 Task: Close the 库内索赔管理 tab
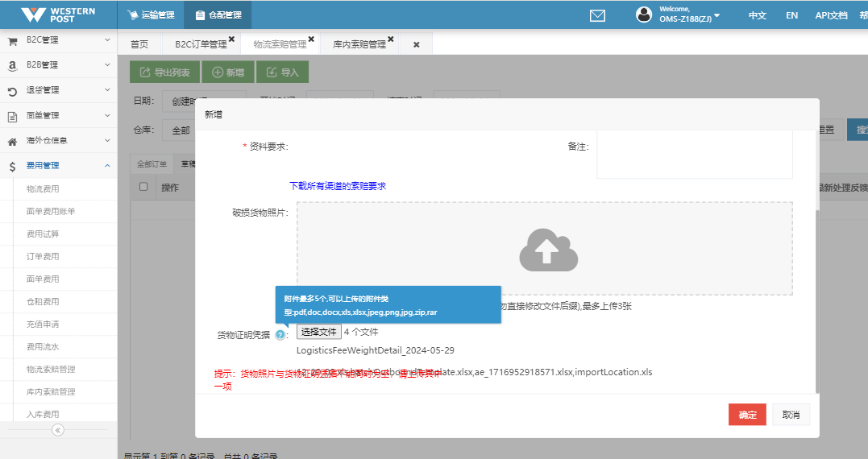[391, 39]
